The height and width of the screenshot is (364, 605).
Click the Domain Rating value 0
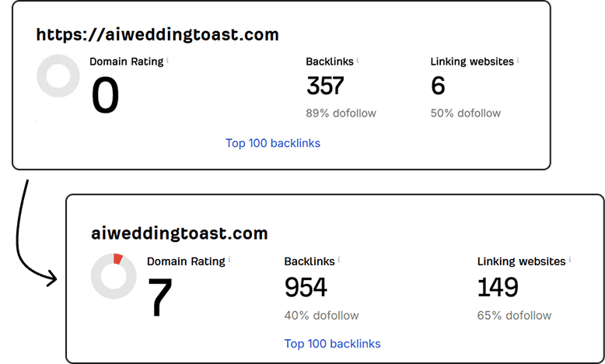point(105,95)
